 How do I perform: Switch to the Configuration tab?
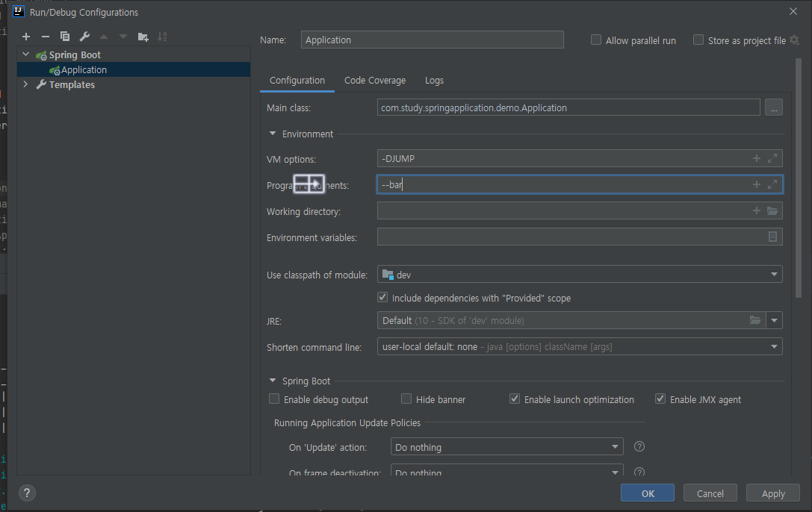[x=297, y=80]
